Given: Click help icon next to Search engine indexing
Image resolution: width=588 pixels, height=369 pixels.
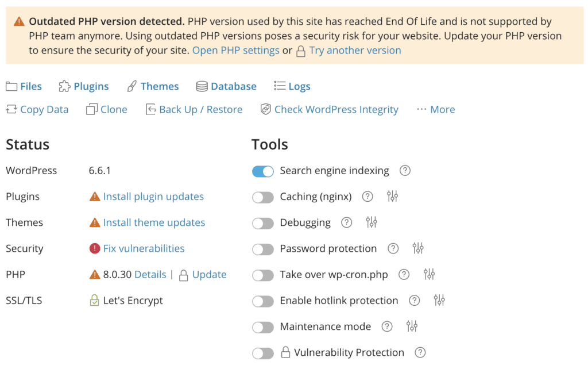Looking at the screenshot, I should [405, 171].
